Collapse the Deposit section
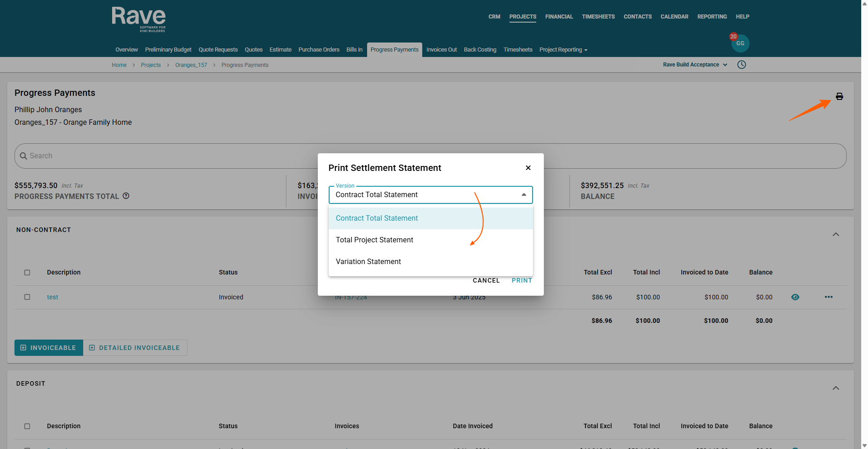Image resolution: width=868 pixels, height=449 pixels. 835,388
